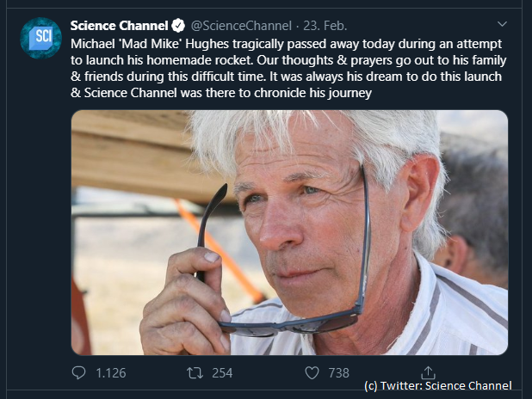Viewport: 532px width, 399px height.
Task: Click the tweet's last line about chronicle journey
Action: click(221, 93)
